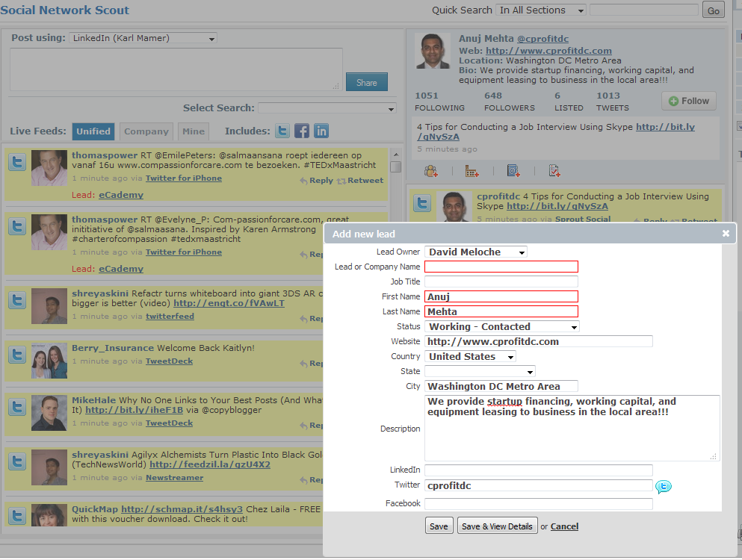Retweet the @EmilePeters tweet
This screenshot has width=742, height=560.
pos(360,181)
